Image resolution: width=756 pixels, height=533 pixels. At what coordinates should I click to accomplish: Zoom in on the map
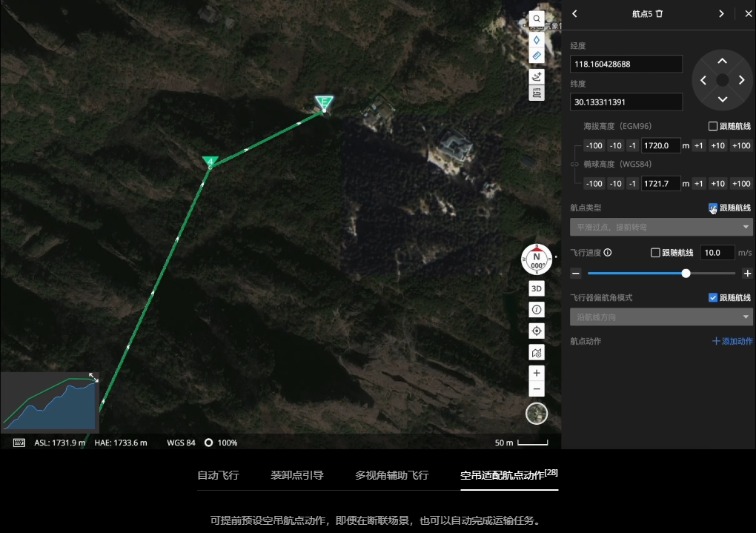[x=537, y=372]
